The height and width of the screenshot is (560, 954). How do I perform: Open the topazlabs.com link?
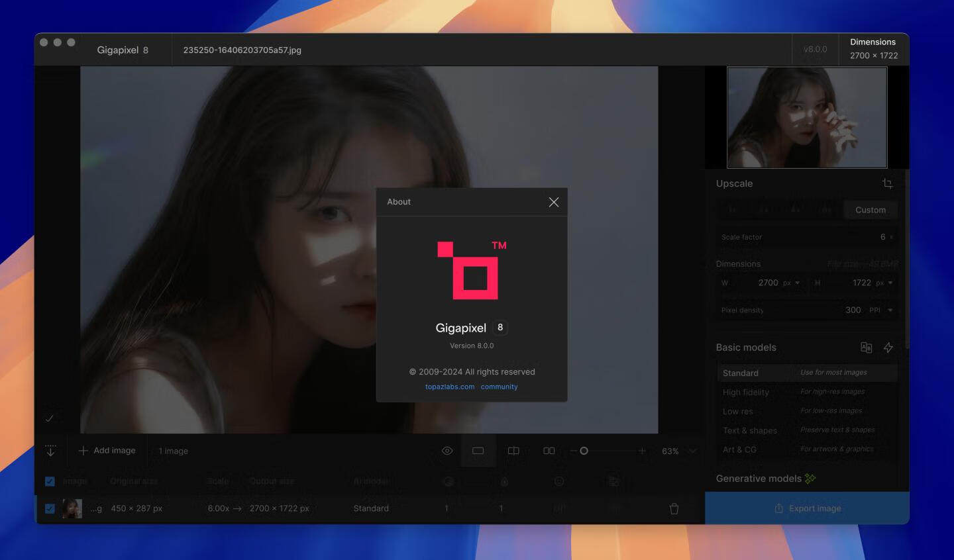coord(450,387)
